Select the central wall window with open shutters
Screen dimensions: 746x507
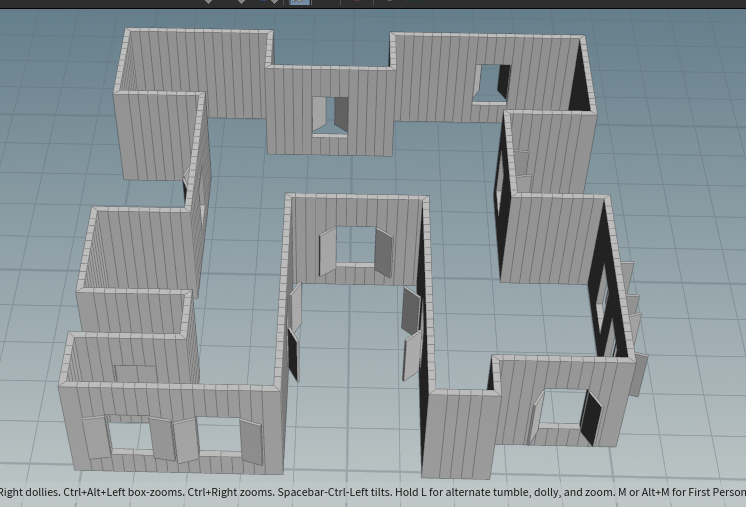pyautogui.click(x=355, y=247)
